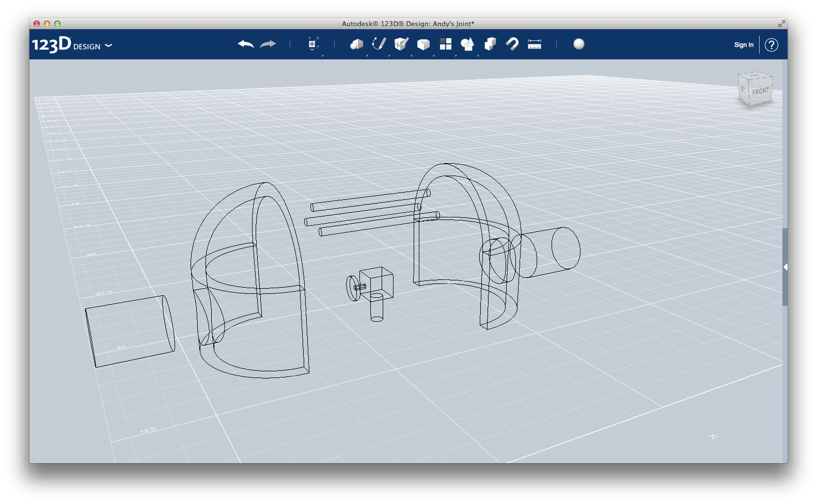Enter full screen via title bar arrows
The width and height of the screenshot is (817, 504).
(781, 24)
